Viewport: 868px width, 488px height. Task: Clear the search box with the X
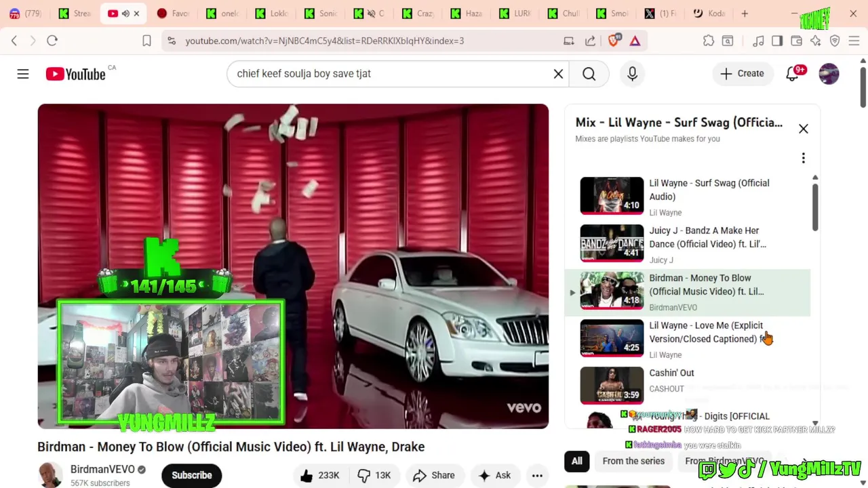[x=558, y=74]
